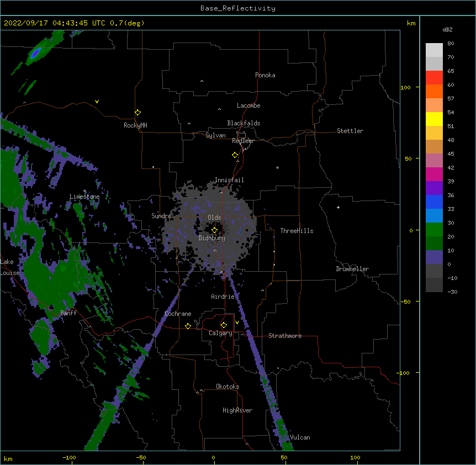Image resolution: width=476 pixels, height=465 pixels.
Task: Click the Airdrie city label
Action: (x=223, y=297)
